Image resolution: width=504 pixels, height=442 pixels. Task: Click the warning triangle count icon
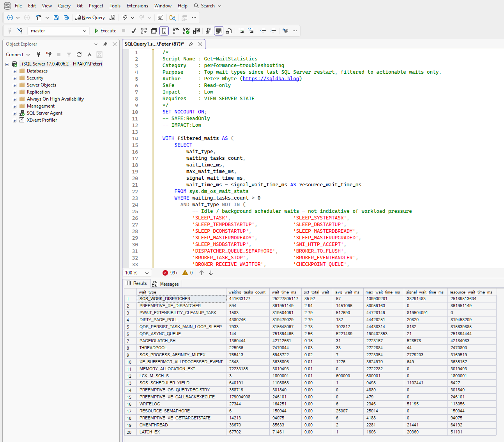point(185,273)
